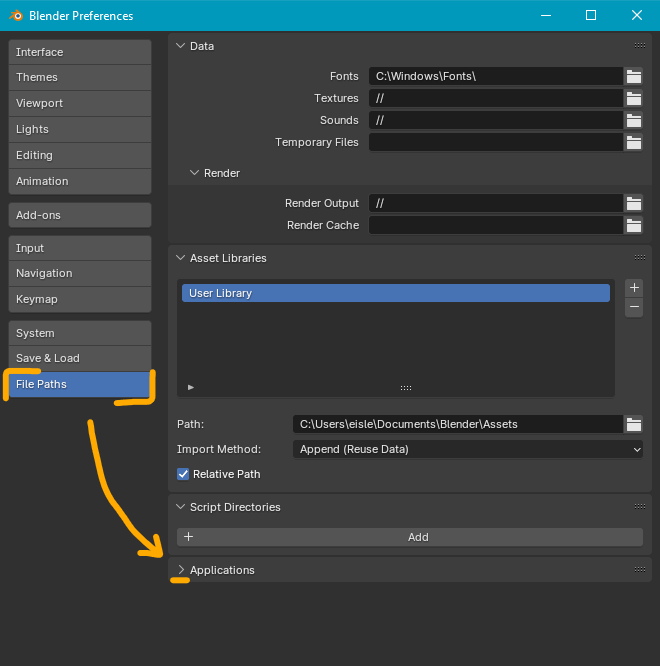Open the Animation preferences section
This screenshot has height=666, width=660.
coord(80,181)
